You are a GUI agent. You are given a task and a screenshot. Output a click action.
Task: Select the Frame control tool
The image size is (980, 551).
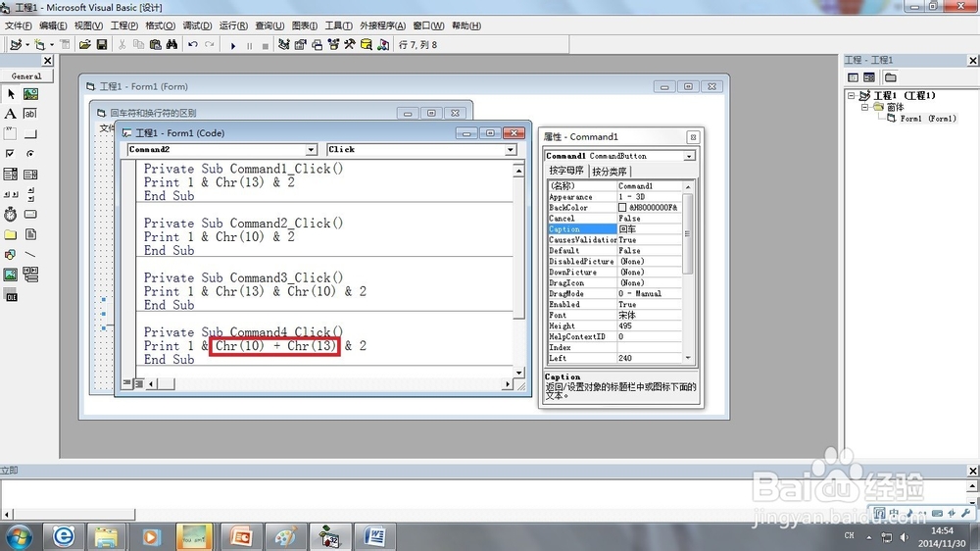pos(11,134)
